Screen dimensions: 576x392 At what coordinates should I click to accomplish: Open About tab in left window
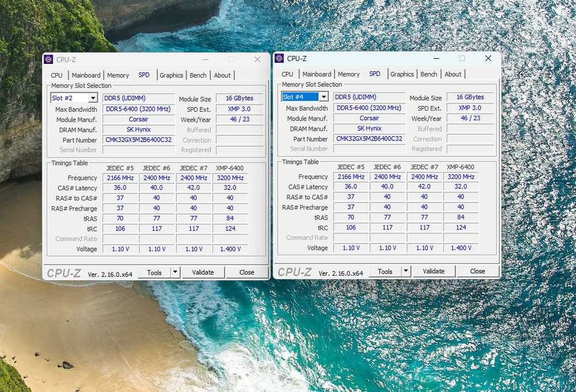click(x=222, y=75)
